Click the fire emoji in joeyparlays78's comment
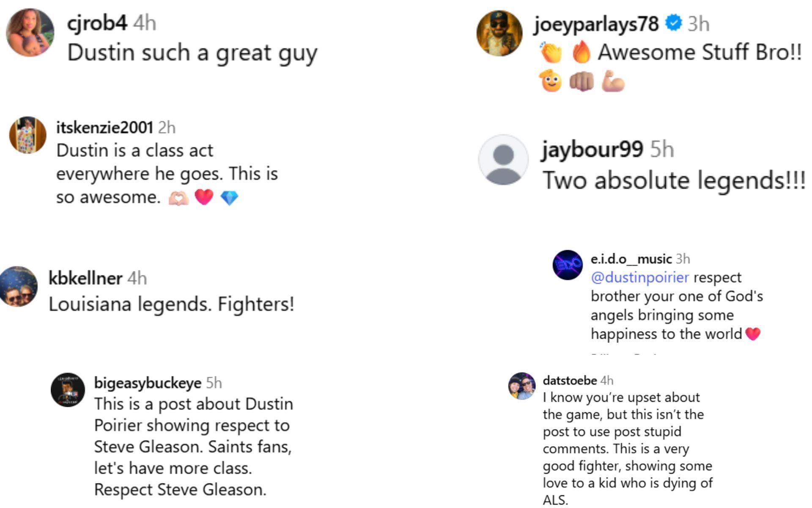The width and height of the screenshot is (812, 508). click(581, 52)
